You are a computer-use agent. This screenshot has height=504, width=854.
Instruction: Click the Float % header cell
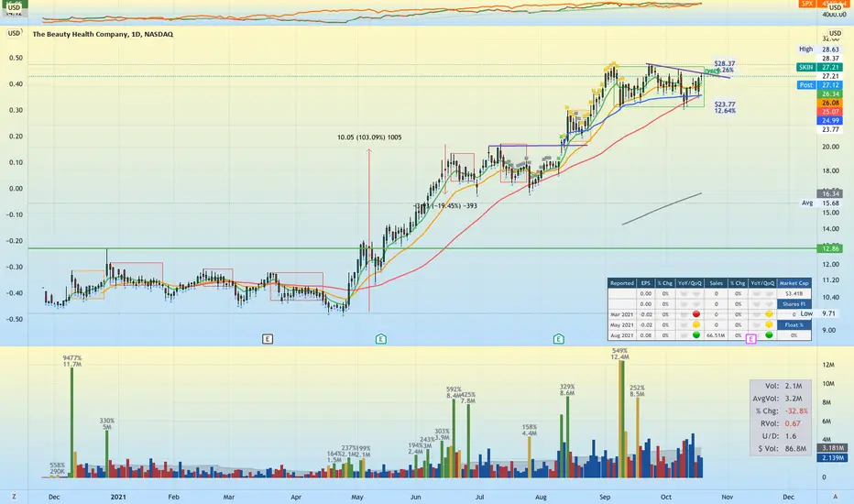point(794,324)
